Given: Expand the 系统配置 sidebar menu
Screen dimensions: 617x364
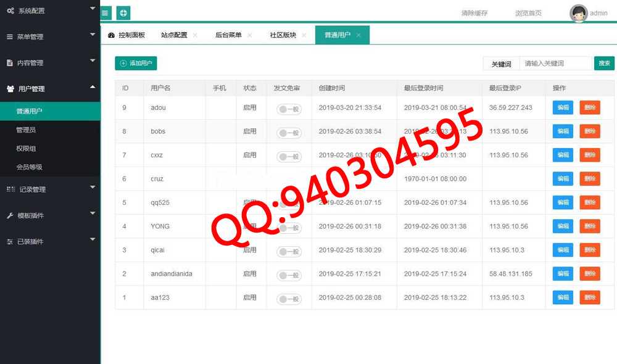Looking at the screenshot, I should [49, 10].
